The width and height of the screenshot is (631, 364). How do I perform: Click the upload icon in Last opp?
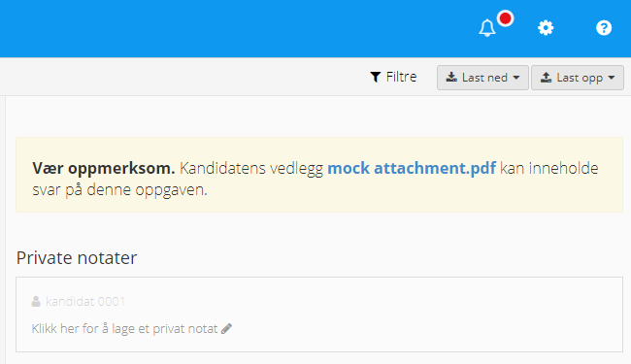pos(547,78)
